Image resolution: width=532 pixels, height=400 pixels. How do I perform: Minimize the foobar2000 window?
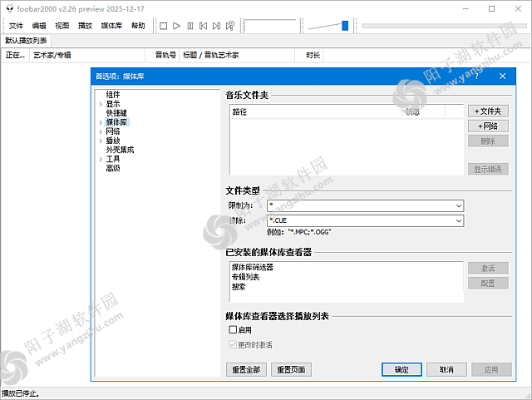(x=465, y=9)
